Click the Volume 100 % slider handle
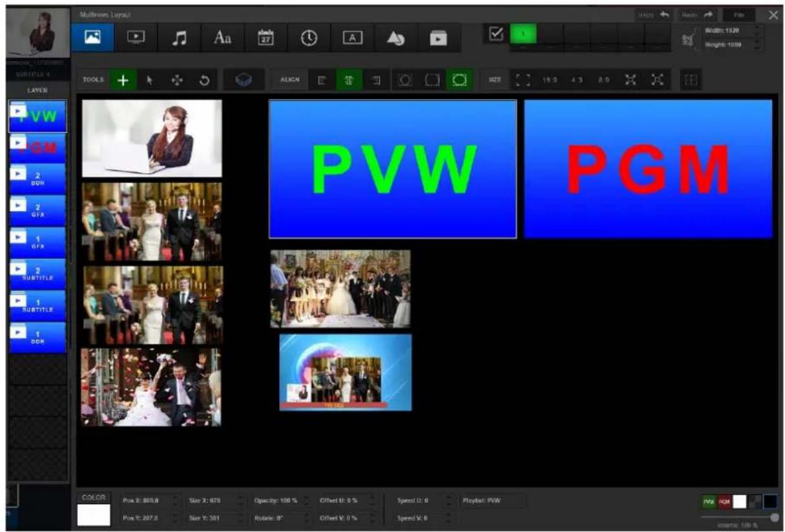Screen dimensions: 785x532 point(774,518)
